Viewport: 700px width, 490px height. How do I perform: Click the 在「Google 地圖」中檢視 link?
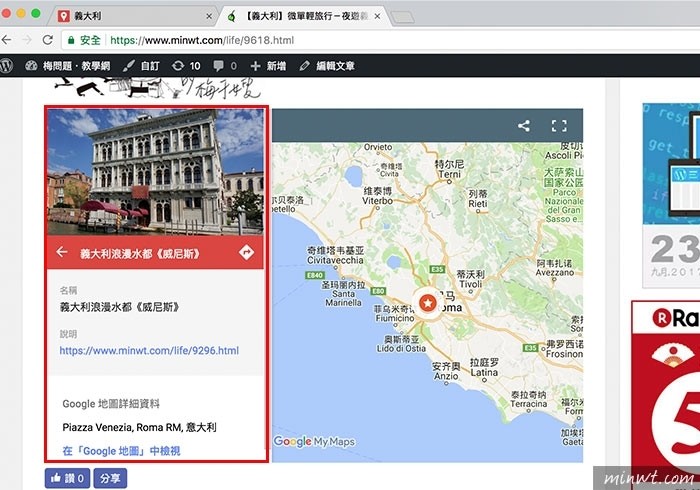coord(121,451)
